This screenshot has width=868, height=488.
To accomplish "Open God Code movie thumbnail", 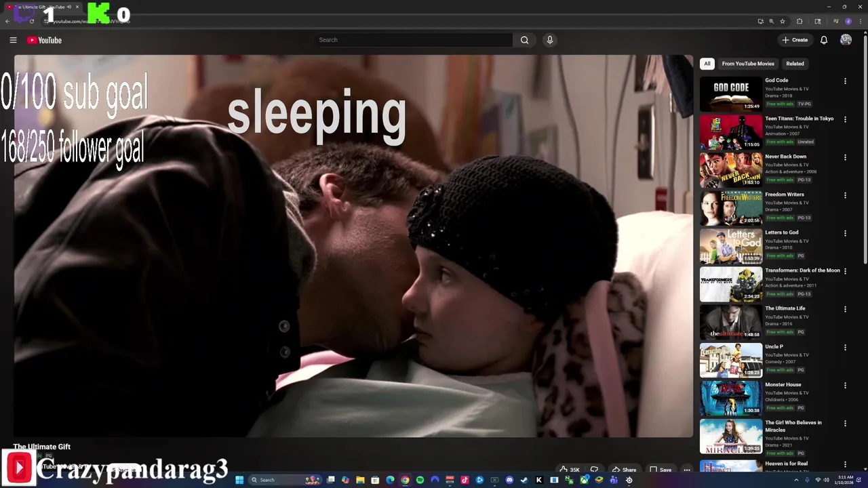I will tap(731, 94).
